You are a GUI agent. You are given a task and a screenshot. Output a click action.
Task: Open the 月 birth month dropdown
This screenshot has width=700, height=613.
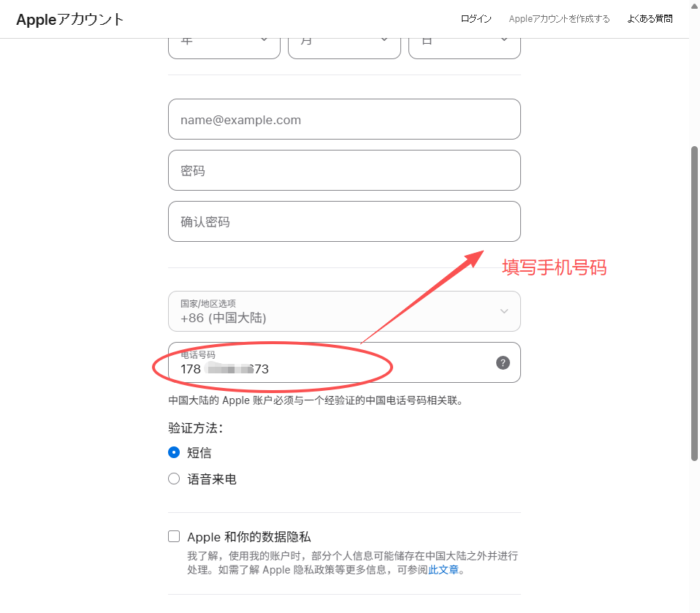[344, 48]
